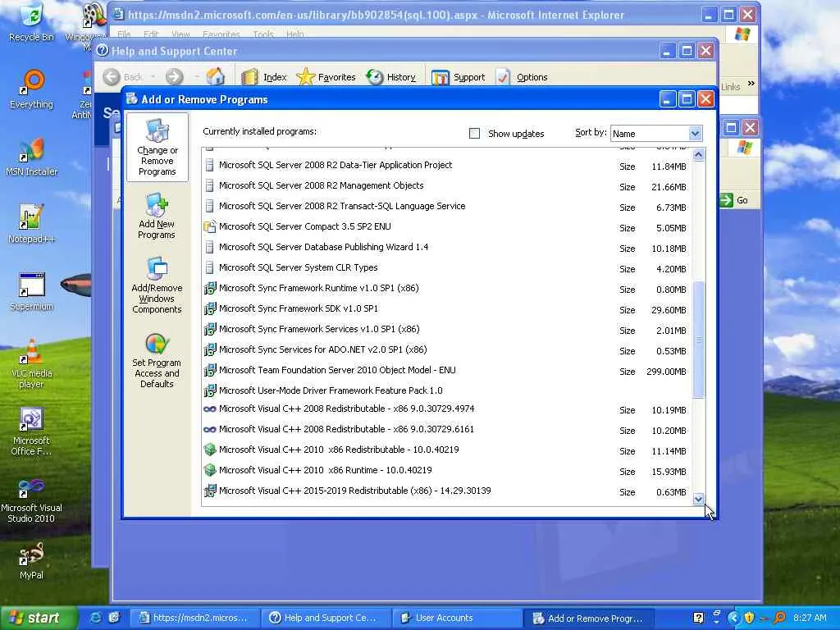Select SQL Server Database Publishing Wizard 1.4
This screenshot has height=630, width=840.
pos(445,248)
